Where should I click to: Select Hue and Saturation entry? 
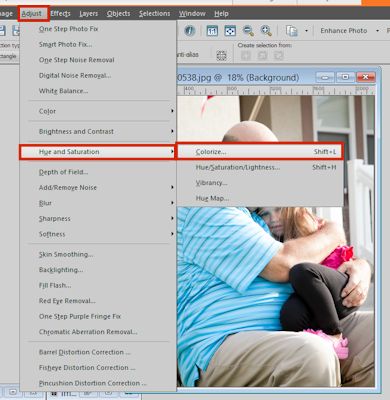click(x=98, y=152)
